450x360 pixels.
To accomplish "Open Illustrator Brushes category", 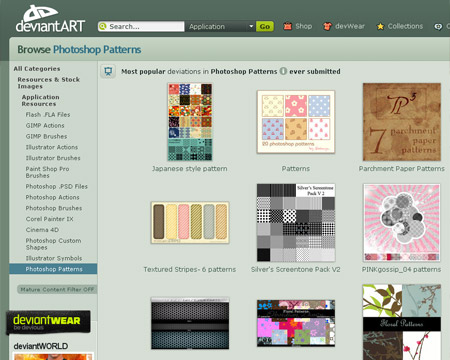I will click(x=53, y=158).
